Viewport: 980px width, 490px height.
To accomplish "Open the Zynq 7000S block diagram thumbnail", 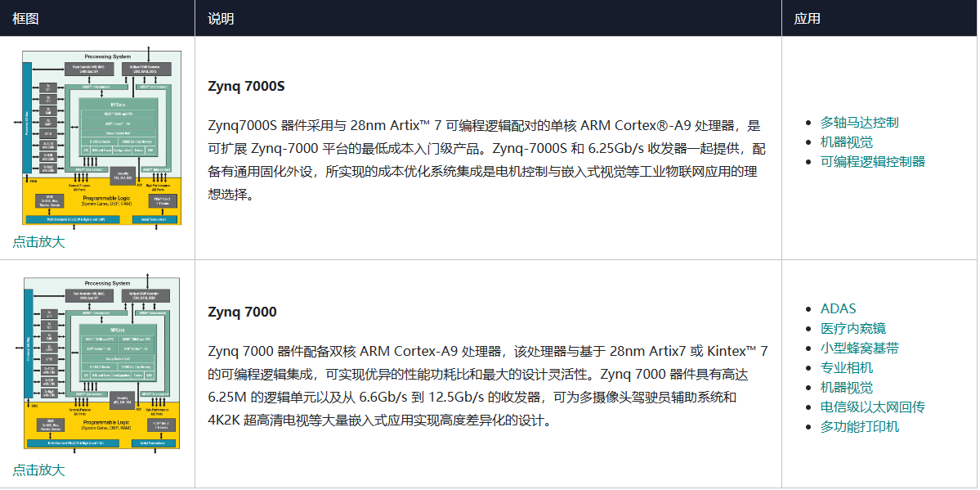I will (97, 136).
